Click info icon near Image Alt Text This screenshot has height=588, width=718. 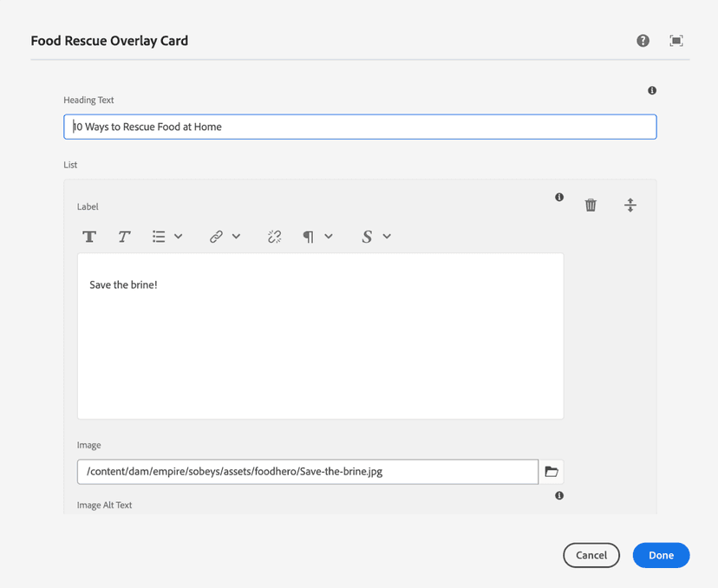coord(559,496)
